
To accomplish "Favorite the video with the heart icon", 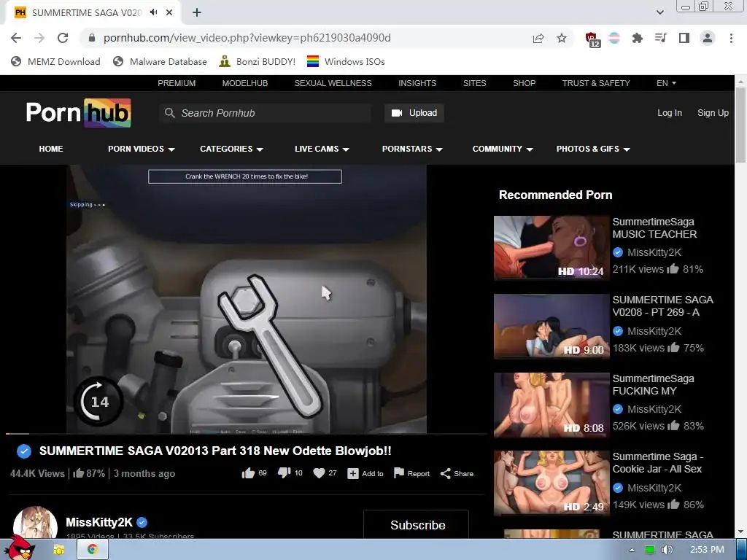I will (319, 473).
